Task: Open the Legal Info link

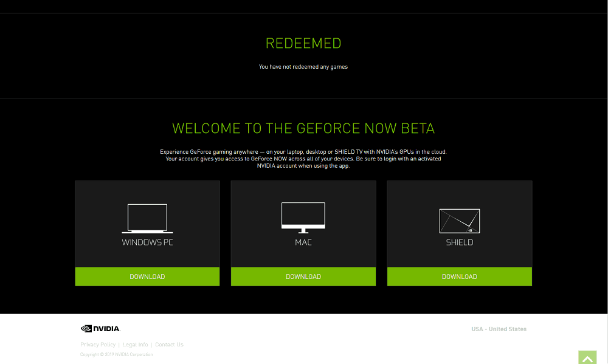Action: [136, 345]
